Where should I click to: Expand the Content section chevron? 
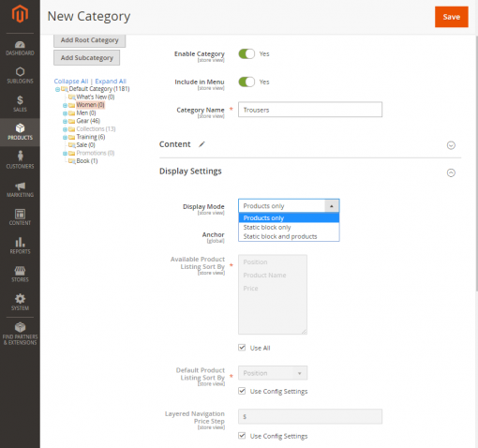click(x=451, y=145)
